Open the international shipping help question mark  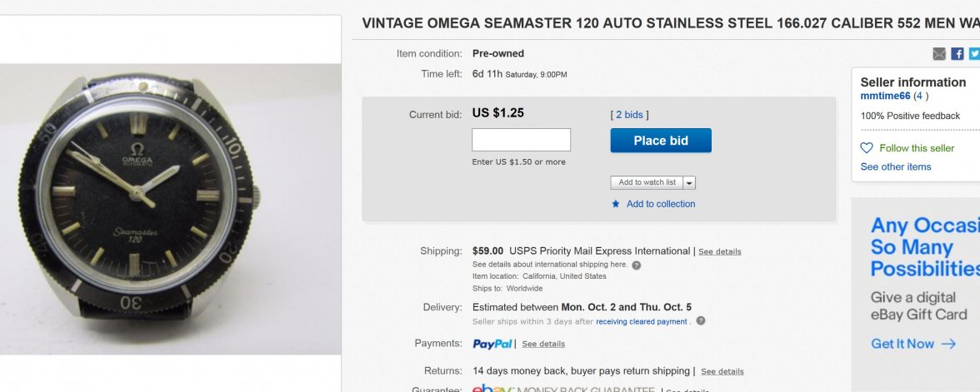637,265
